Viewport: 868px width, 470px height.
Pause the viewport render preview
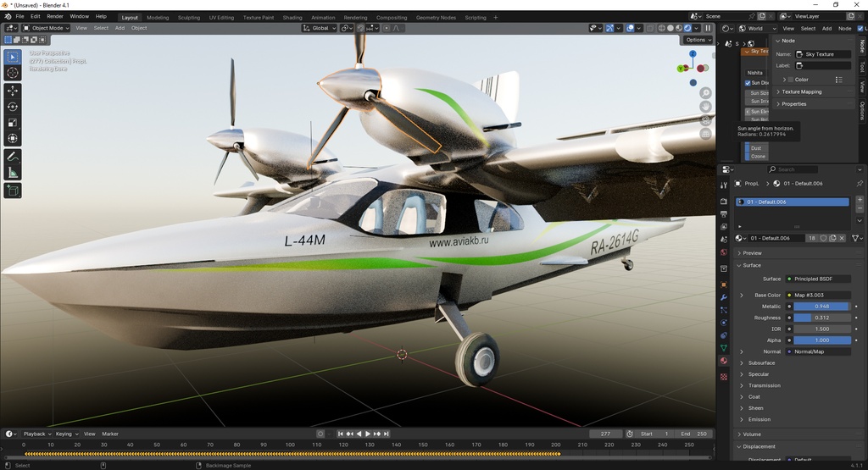pos(708,28)
